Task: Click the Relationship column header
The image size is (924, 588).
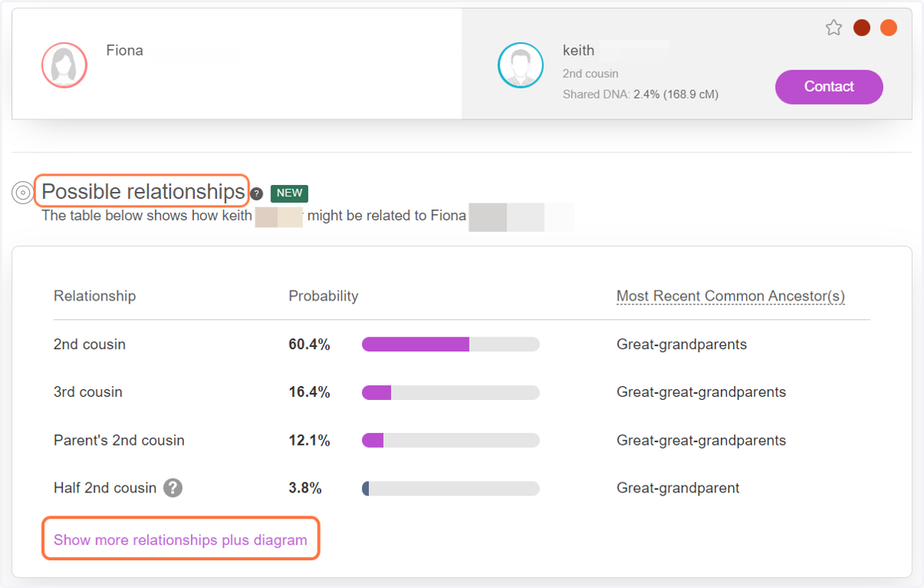Action: (95, 296)
